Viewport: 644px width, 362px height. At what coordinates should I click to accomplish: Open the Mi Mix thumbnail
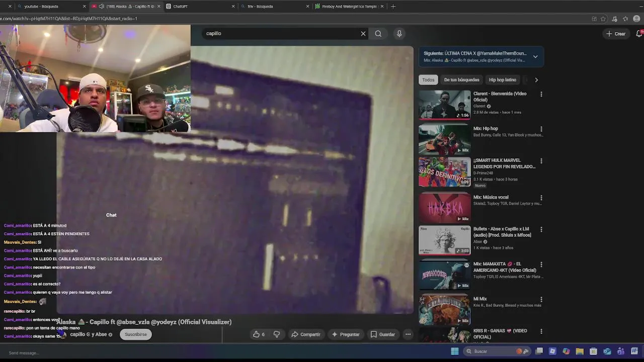(x=445, y=309)
